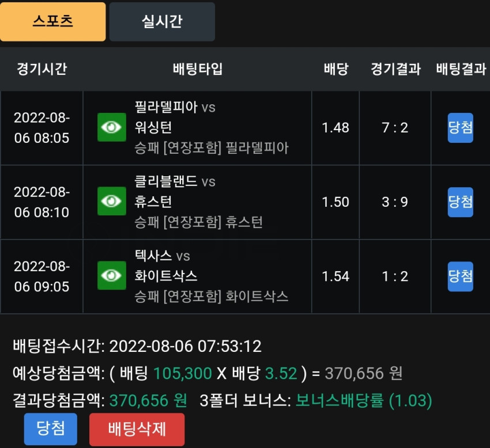This screenshot has width=490, height=448.
Task: Click the eye icon for 클리블랜드 vs 휴스턴
Action: (112, 202)
